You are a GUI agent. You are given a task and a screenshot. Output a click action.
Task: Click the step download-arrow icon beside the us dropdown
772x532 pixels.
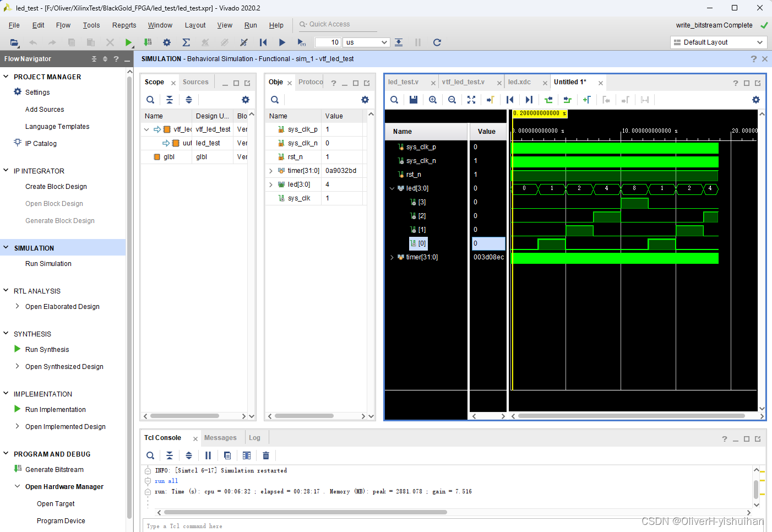399,42
